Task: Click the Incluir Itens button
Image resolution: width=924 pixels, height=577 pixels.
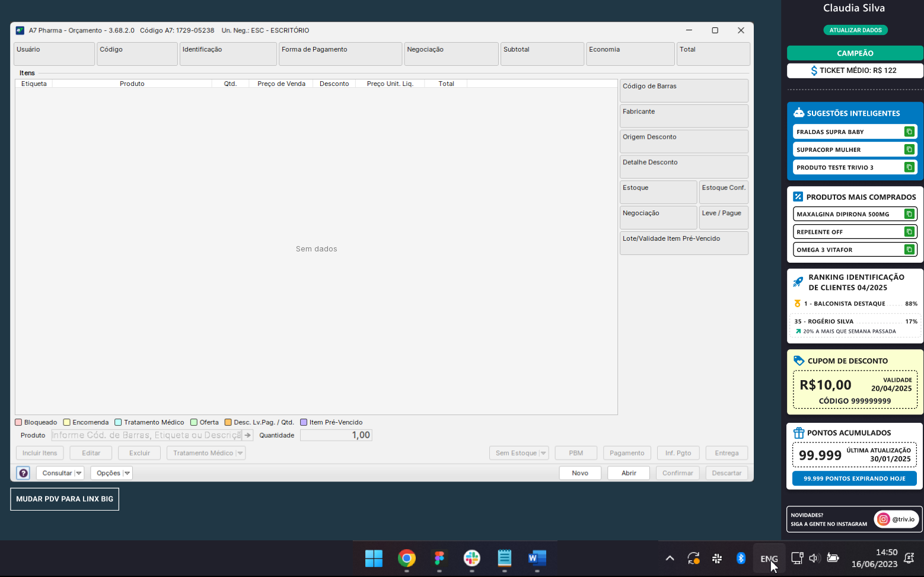Action: 40,453
